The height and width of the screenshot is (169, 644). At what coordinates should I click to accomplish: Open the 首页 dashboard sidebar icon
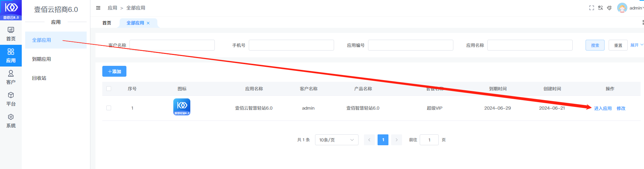pos(11,34)
